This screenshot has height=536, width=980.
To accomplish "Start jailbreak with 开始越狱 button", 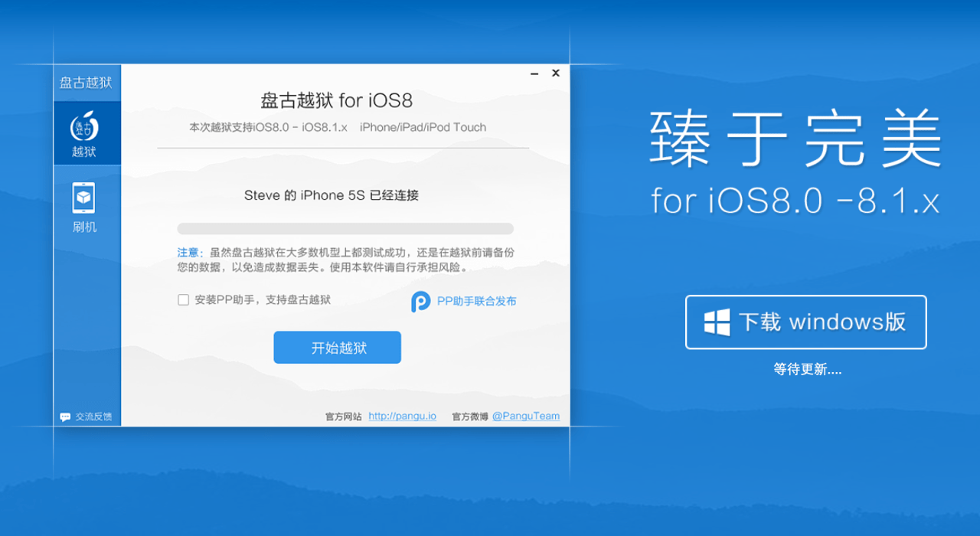I will click(338, 348).
